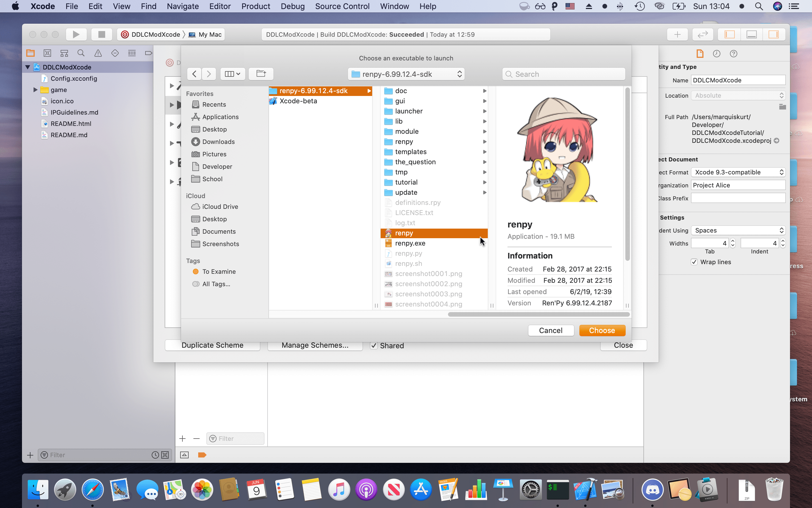The width and height of the screenshot is (812, 508).
Task: Open Terminal from the Dock
Action: tap(558, 489)
